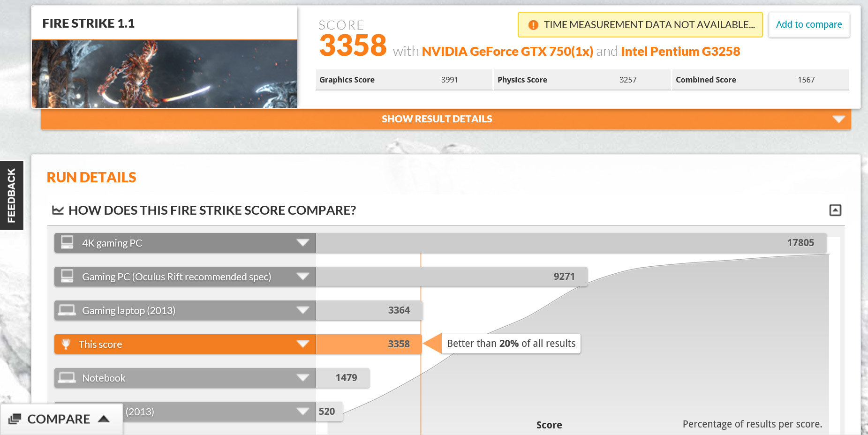The image size is (868, 435).
Task: Click the Score axis label
Action: pyautogui.click(x=549, y=425)
